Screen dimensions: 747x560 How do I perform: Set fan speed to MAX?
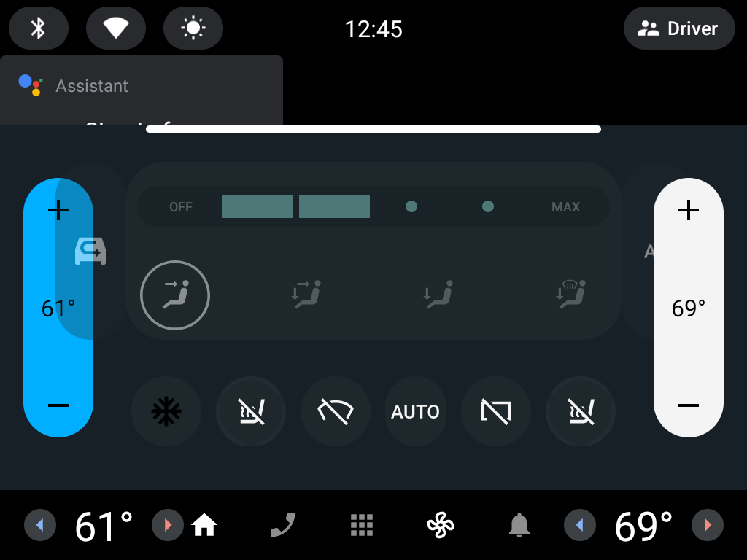coord(565,206)
